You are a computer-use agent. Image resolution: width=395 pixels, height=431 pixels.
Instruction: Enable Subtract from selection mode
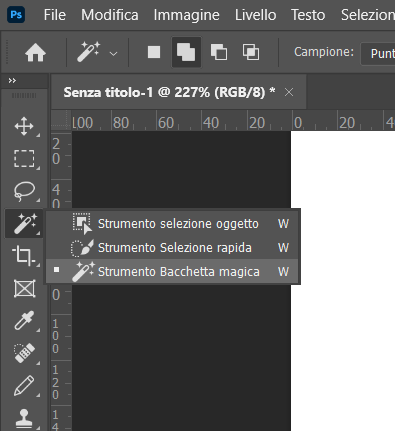pos(219,52)
